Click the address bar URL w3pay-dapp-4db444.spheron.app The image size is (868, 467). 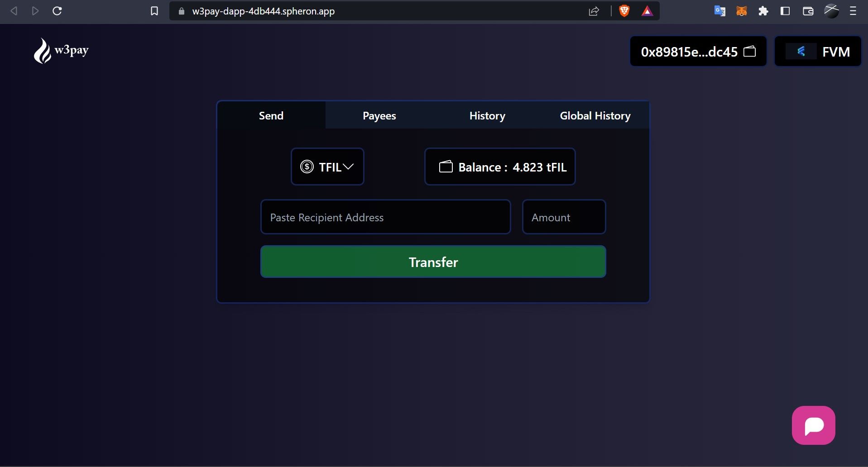263,11
